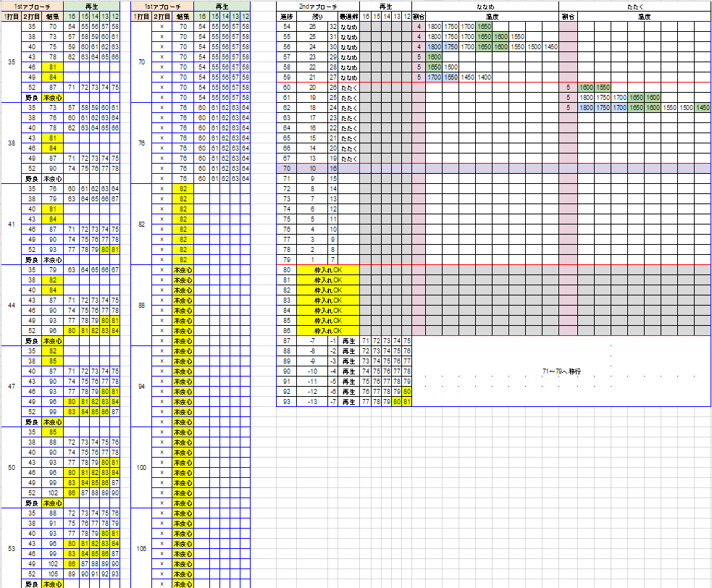Viewport: 712px width, 588px height.
Task: Click the merged '44' first-hit group cell, left table
Action: 12,305
